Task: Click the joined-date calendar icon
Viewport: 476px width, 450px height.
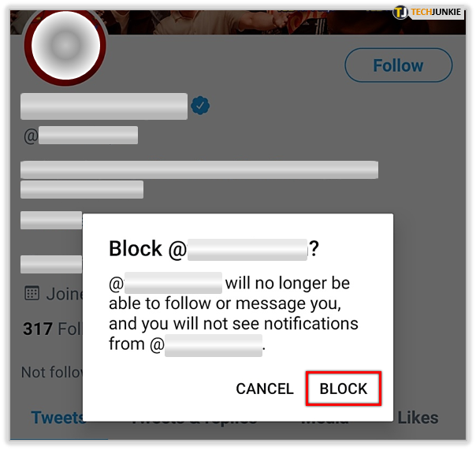Action: 32,293
